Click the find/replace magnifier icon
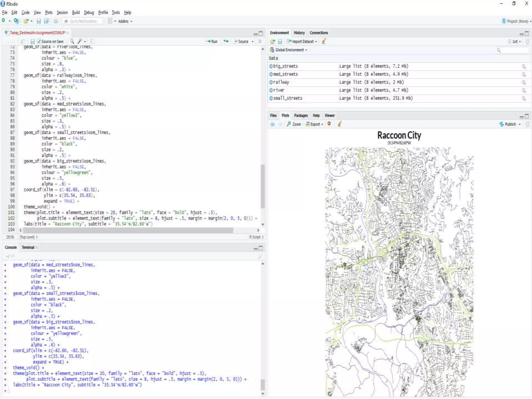Screen dimensions: 532x399 coord(72,41)
